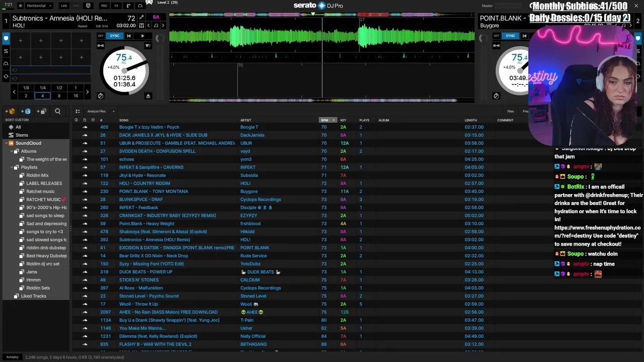
Task: Toggle library list view icon
Action: pos(77,111)
